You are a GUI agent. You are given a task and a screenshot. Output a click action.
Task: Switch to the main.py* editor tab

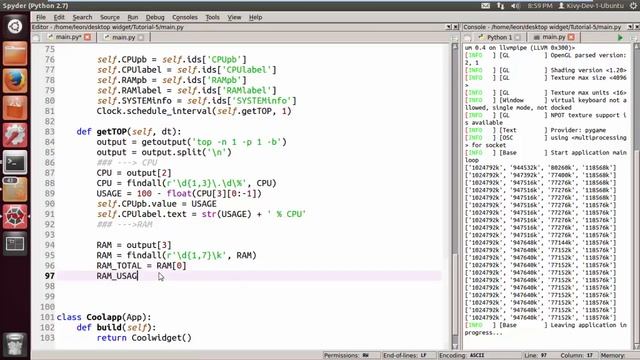pyautogui.click(x=69, y=37)
